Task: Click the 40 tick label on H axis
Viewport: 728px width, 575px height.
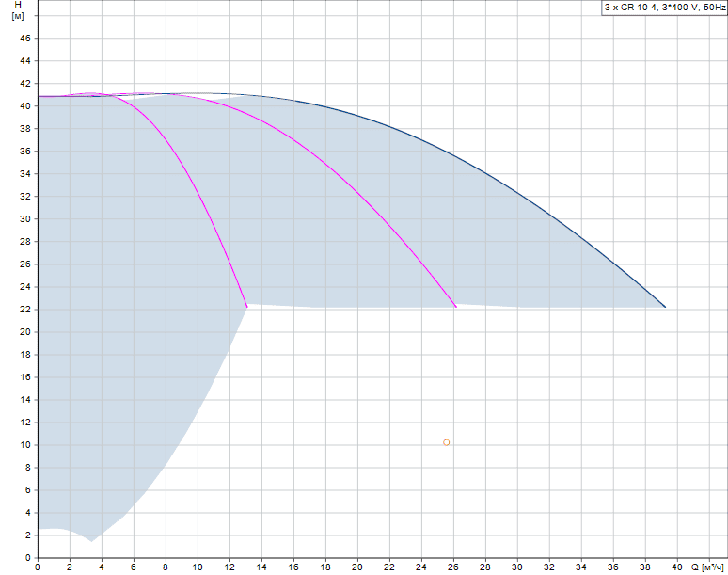Action: pos(25,106)
